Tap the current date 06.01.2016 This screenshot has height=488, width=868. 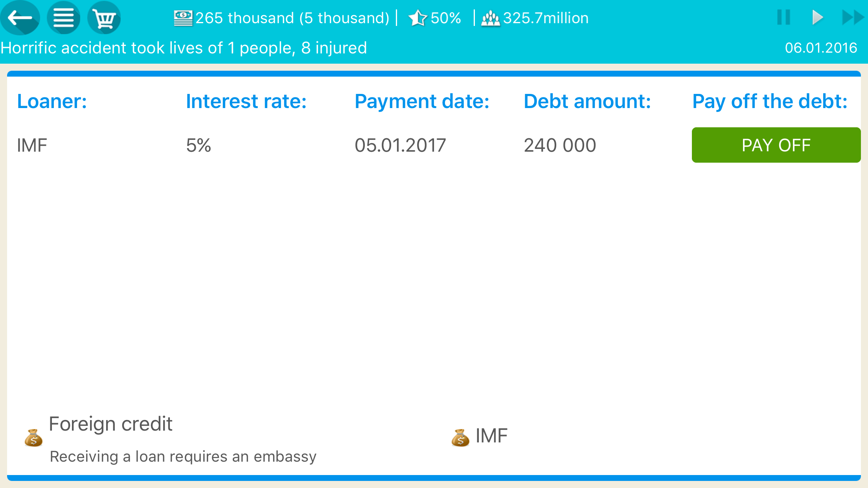pyautogui.click(x=821, y=48)
